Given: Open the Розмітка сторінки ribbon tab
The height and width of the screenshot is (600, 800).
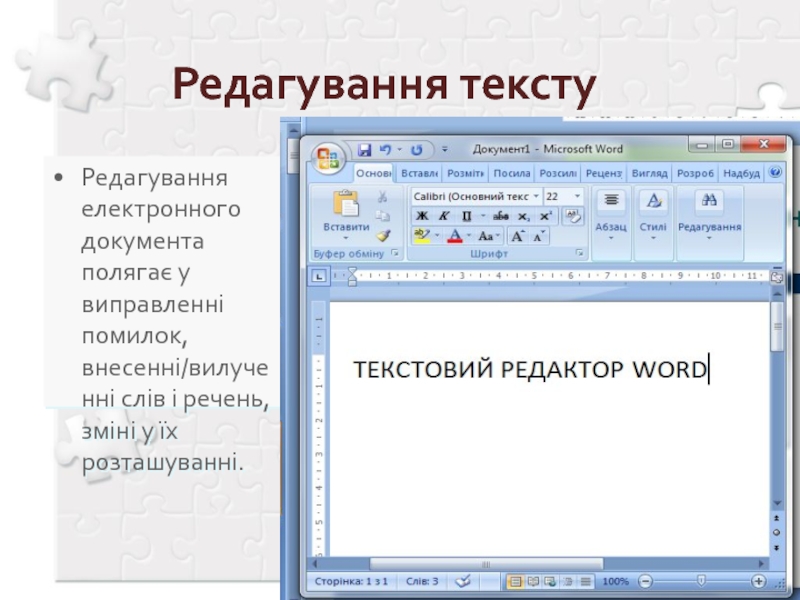Looking at the screenshot, I should [x=465, y=173].
